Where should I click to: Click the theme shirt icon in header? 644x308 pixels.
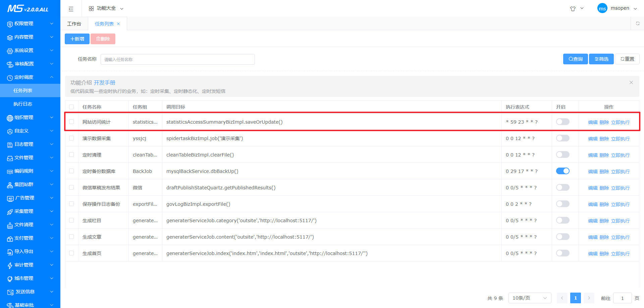[x=573, y=9]
